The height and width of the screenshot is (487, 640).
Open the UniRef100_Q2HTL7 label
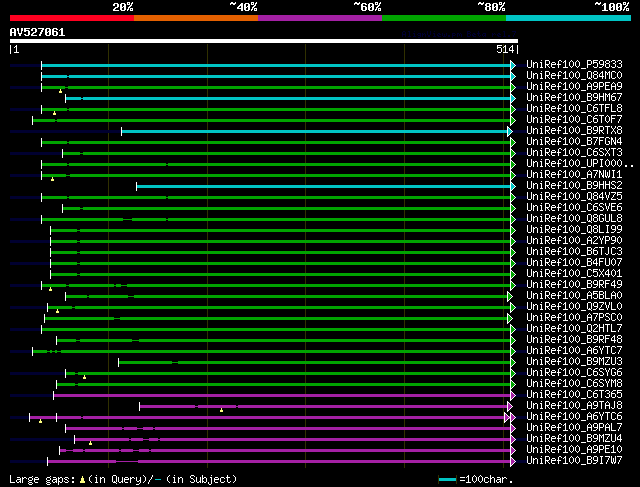(574, 329)
